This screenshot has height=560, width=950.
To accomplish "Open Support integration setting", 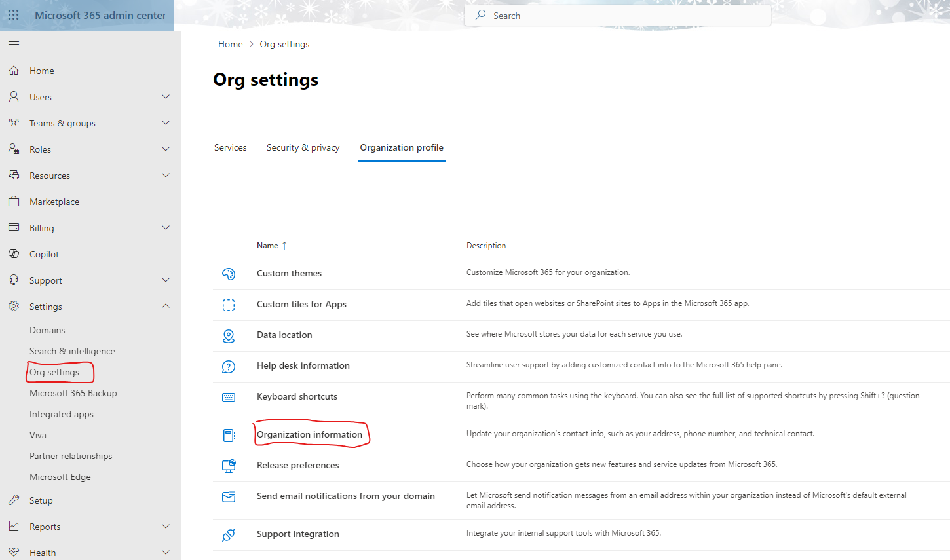I will coord(298,534).
